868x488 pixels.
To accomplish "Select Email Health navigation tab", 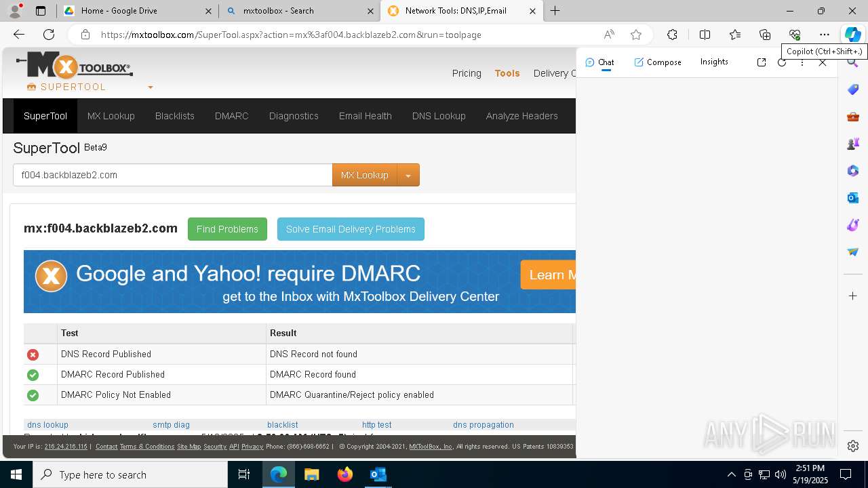I will pos(366,116).
